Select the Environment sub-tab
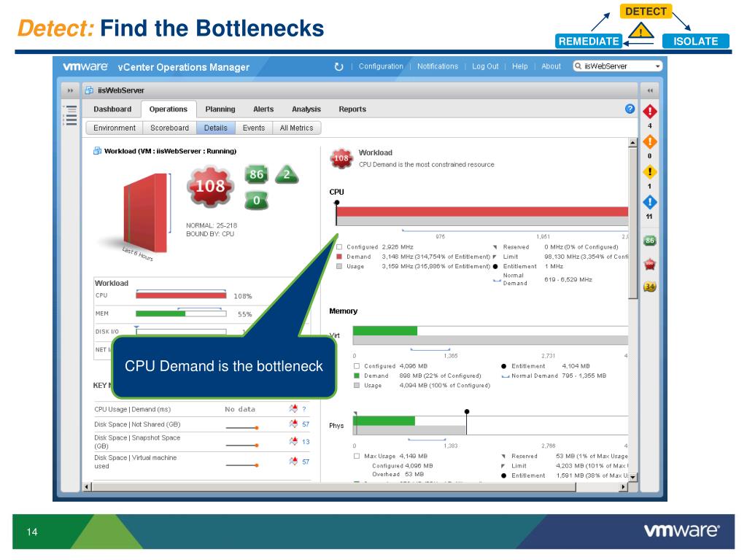The width and height of the screenshot is (747, 560). 115,128
